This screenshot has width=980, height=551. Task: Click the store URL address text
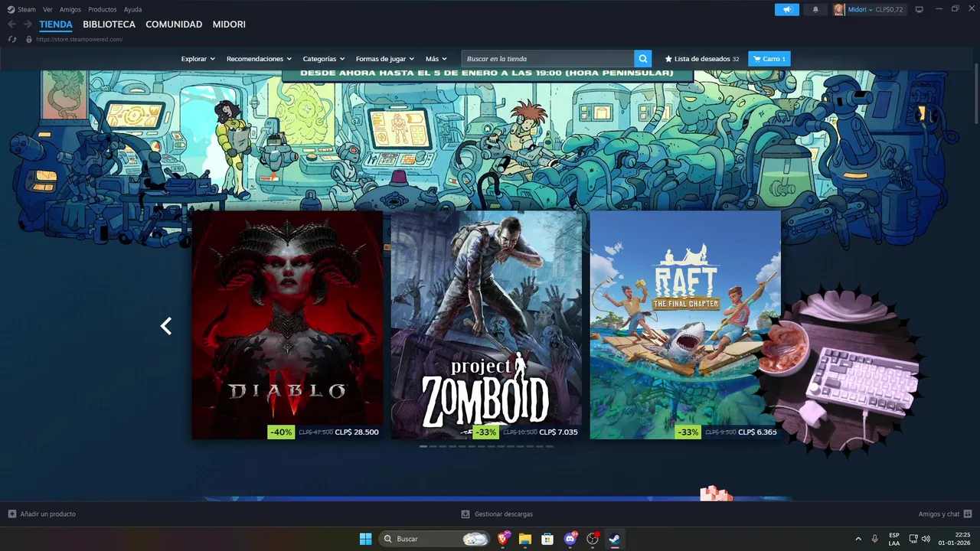80,39
